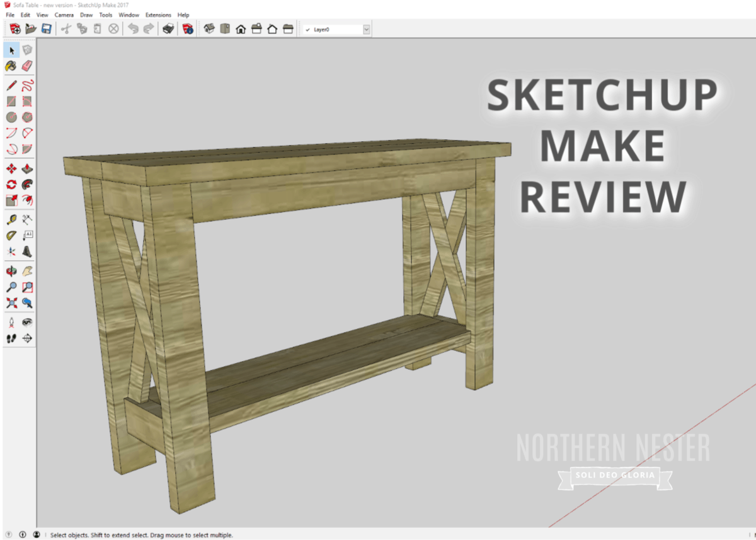The height and width of the screenshot is (540, 756).
Task: Click the Zoom Extents tool
Action: click(x=11, y=303)
